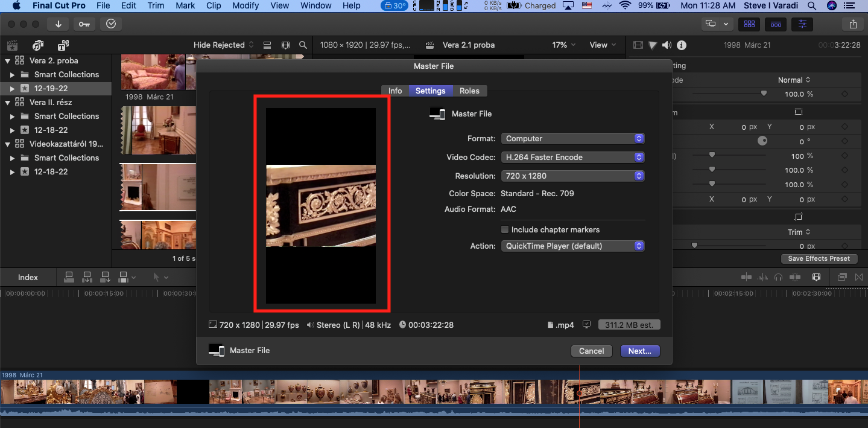
Task: Open the Keyword Editor key icon
Action: pyautogui.click(x=84, y=24)
